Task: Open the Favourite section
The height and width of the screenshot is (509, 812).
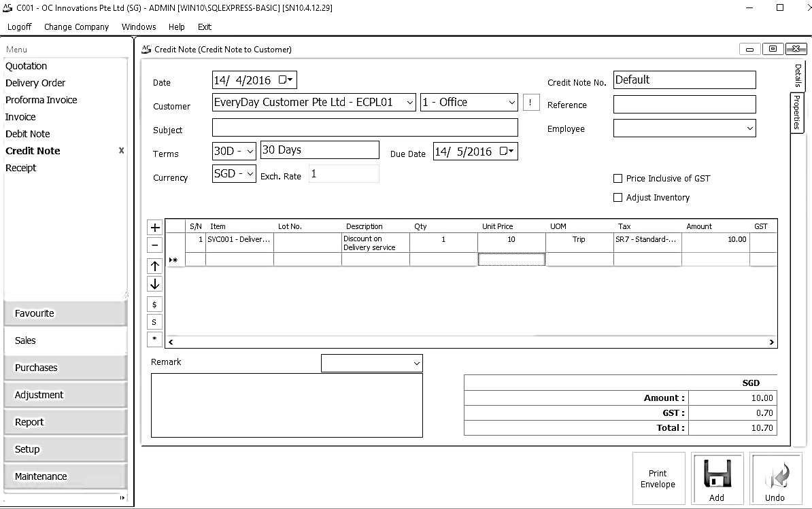Action: coord(65,313)
